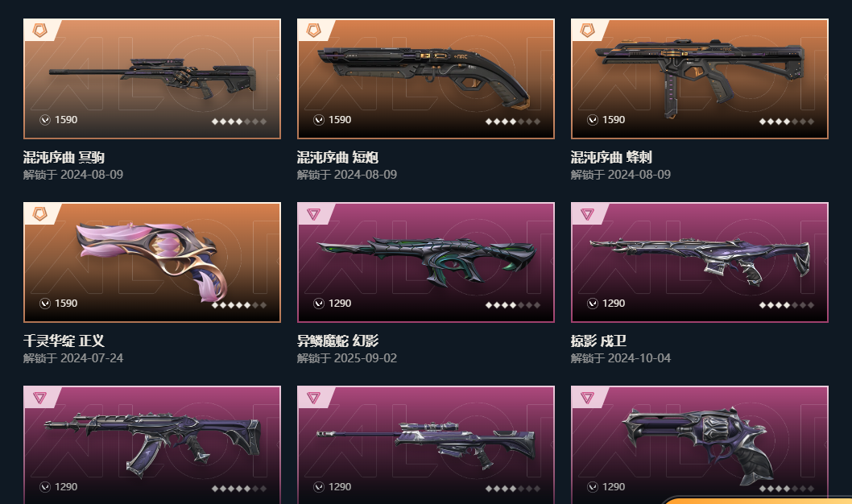Click the 千灵华绽 正义 skin name
This screenshot has width=852, height=504.
point(64,341)
